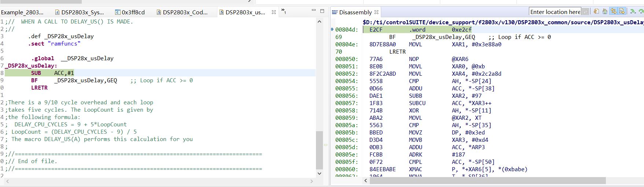Toggle link with active debug context
This screenshot has width=644, height=187.
pos(613,12)
